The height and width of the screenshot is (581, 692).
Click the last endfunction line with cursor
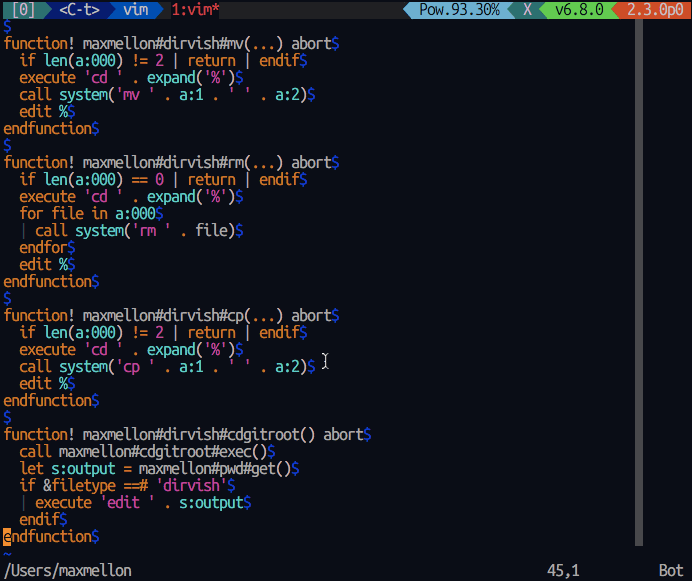(x=51, y=536)
